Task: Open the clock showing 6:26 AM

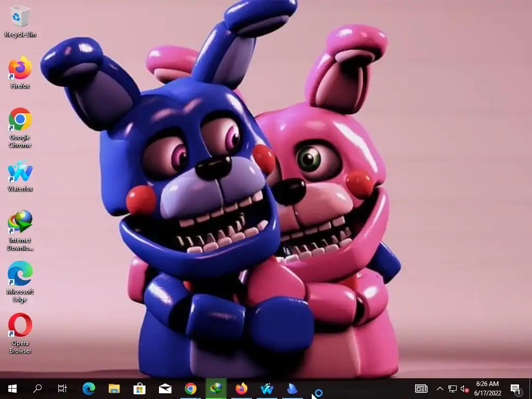Action: pyautogui.click(x=487, y=389)
